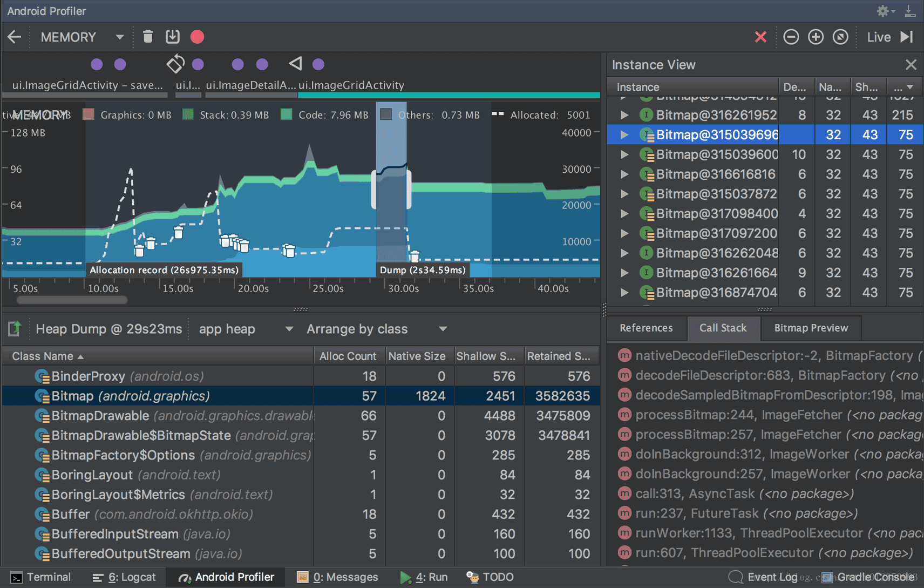Click the skip-to-end live arrow icon
This screenshot has height=588, width=924.
click(907, 37)
